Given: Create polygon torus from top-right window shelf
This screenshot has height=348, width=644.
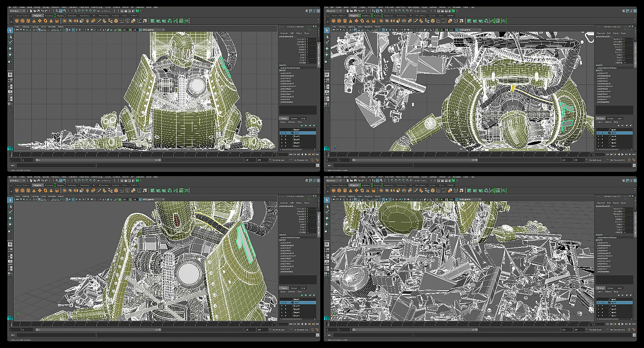Looking at the screenshot, I should (361, 21).
